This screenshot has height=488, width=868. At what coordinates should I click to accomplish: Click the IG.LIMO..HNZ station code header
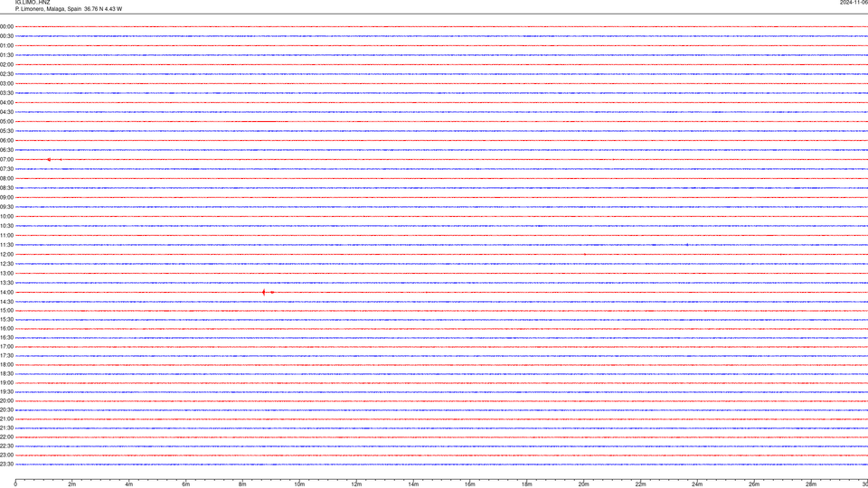click(33, 3)
